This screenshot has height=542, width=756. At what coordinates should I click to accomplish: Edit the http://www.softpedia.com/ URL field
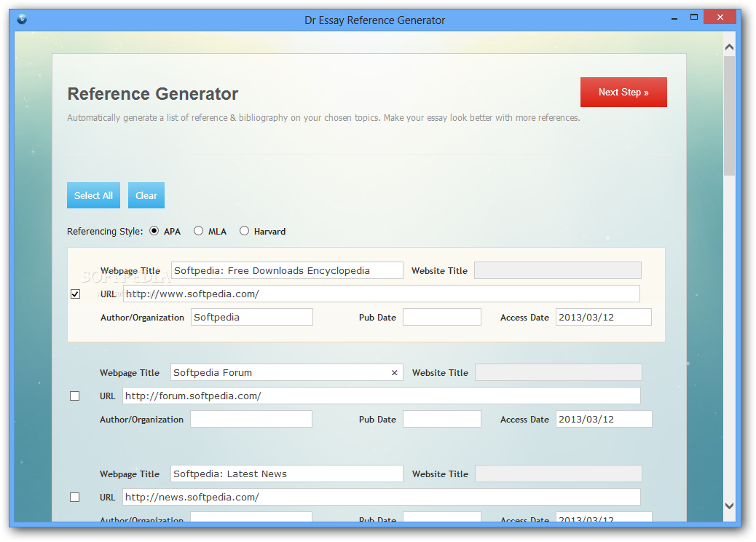(382, 294)
